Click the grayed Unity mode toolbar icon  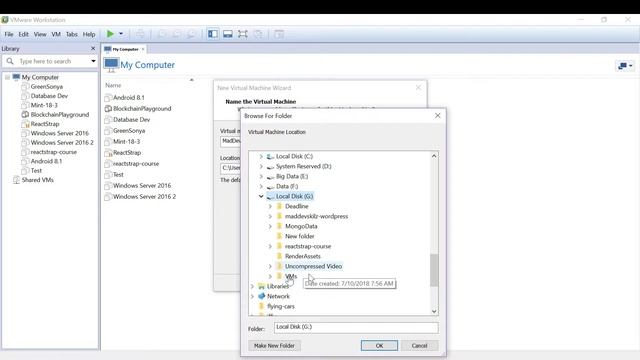click(258, 34)
